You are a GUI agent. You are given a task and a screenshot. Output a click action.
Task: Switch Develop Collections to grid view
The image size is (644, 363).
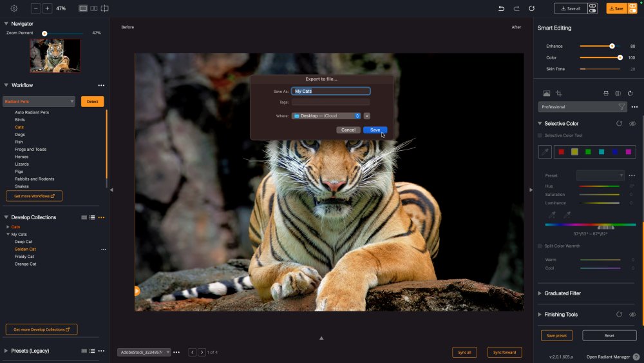click(84, 217)
